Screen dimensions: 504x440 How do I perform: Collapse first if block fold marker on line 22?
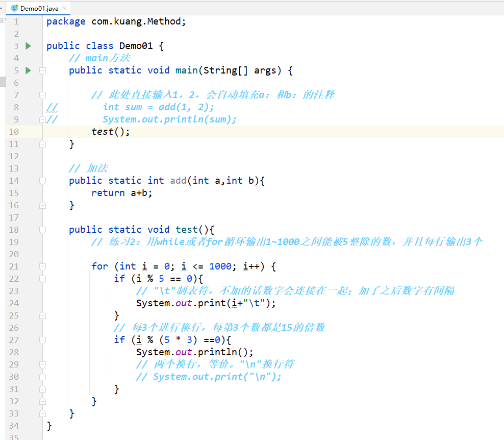coord(42,279)
